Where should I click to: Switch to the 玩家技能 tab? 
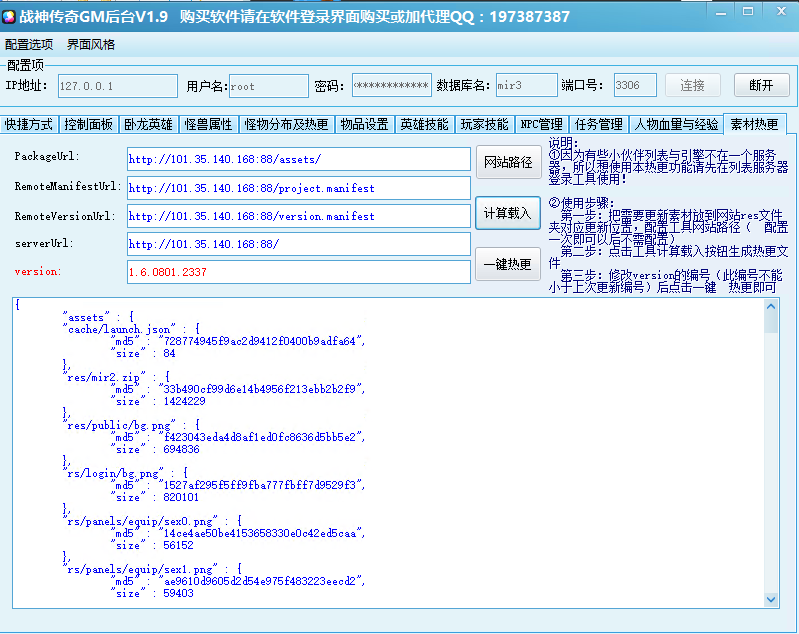[485, 124]
